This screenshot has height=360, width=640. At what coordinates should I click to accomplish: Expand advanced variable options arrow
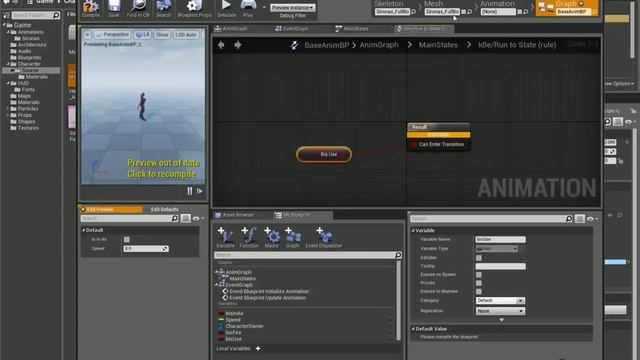(x=502, y=320)
